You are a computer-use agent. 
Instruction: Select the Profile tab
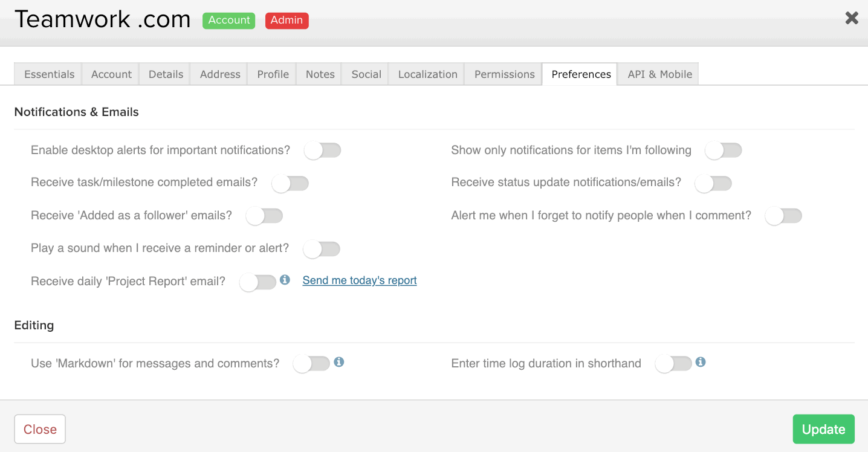pos(273,74)
